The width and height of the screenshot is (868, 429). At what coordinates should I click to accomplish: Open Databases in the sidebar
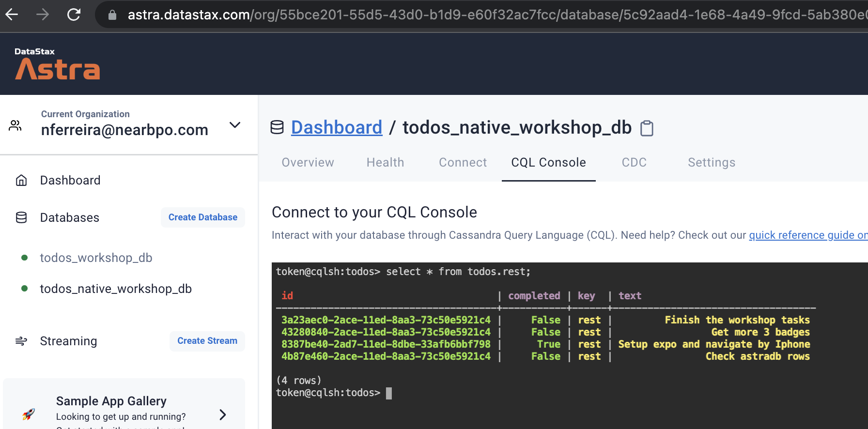point(70,217)
